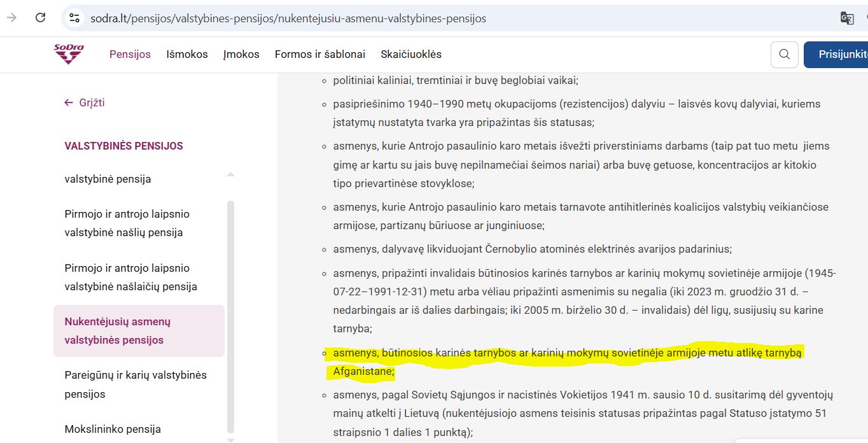Viewport: 868px width, 443px height.
Task: Go to Formos ir šablonai
Action: point(319,55)
